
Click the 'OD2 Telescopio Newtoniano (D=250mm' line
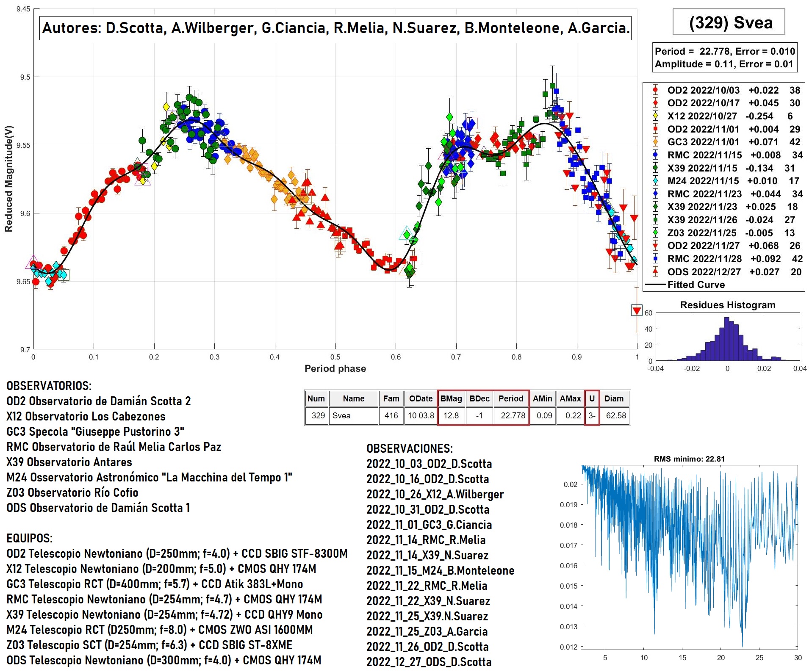click(177, 553)
